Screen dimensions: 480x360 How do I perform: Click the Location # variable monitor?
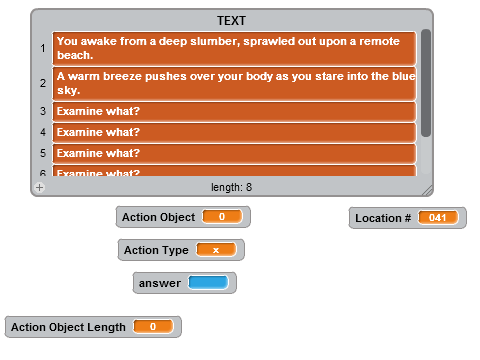[x=408, y=218]
